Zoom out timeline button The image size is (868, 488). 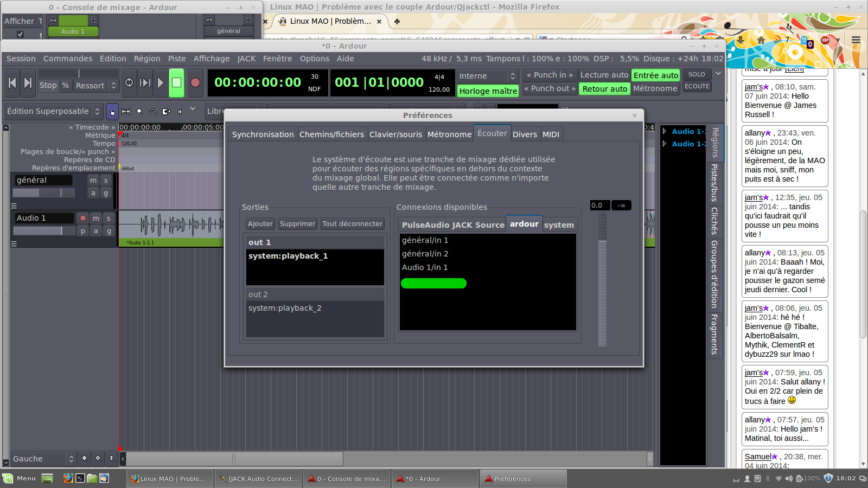(x=85, y=459)
